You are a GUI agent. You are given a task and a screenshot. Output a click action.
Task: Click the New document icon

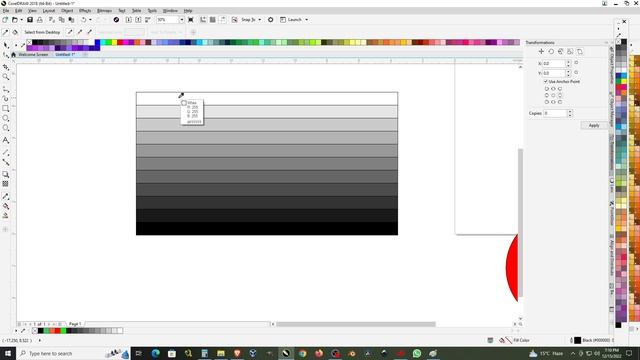(x=5, y=20)
